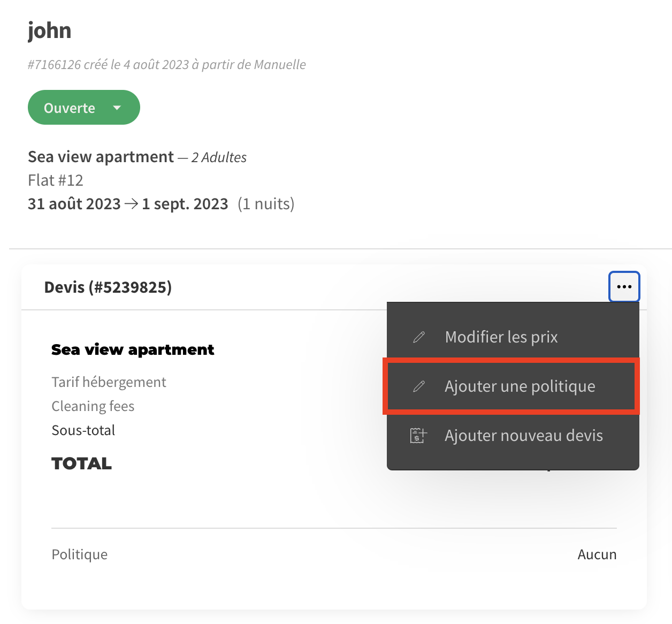Click the Aucun policy value
672x624 pixels.
click(x=597, y=554)
